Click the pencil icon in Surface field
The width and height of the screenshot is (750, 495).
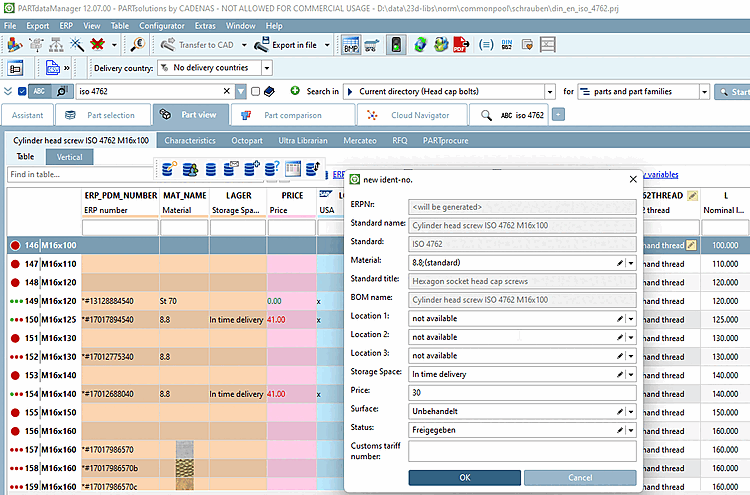click(x=621, y=411)
